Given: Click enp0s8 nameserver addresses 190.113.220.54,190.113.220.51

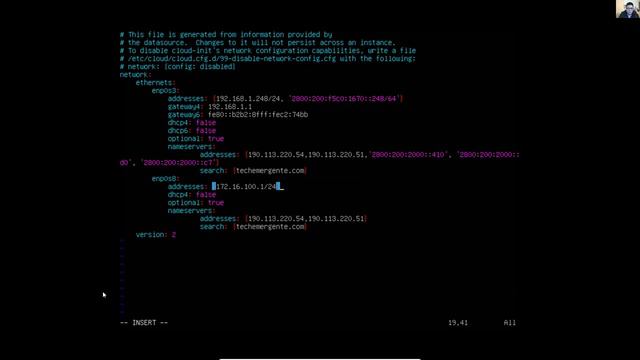Looking at the screenshot, I should [x=306, y=219].
